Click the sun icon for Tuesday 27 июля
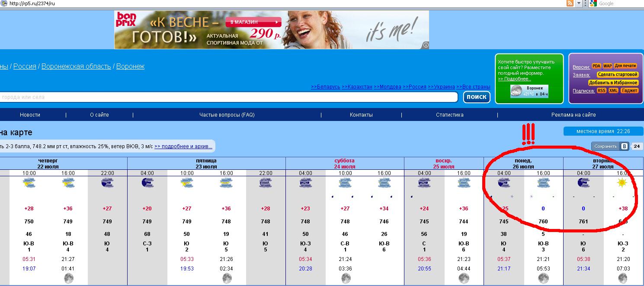This screenshot has width=644, height=286. tap(622, 183)
